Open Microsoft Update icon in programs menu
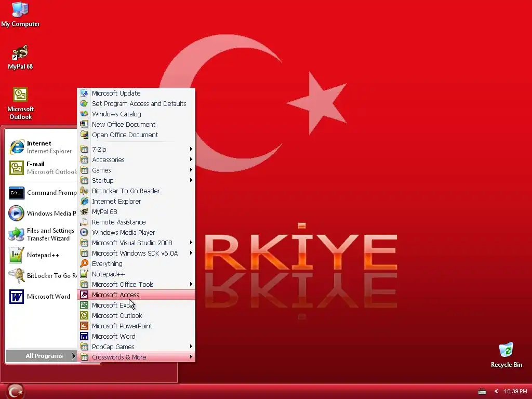 [84, 93]
